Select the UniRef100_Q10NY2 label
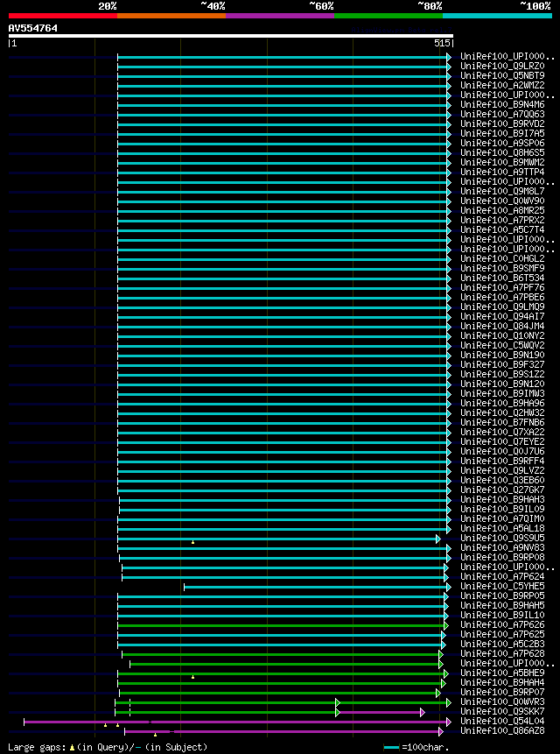Screen dimensions: 560x754 [x=502, y=335]
